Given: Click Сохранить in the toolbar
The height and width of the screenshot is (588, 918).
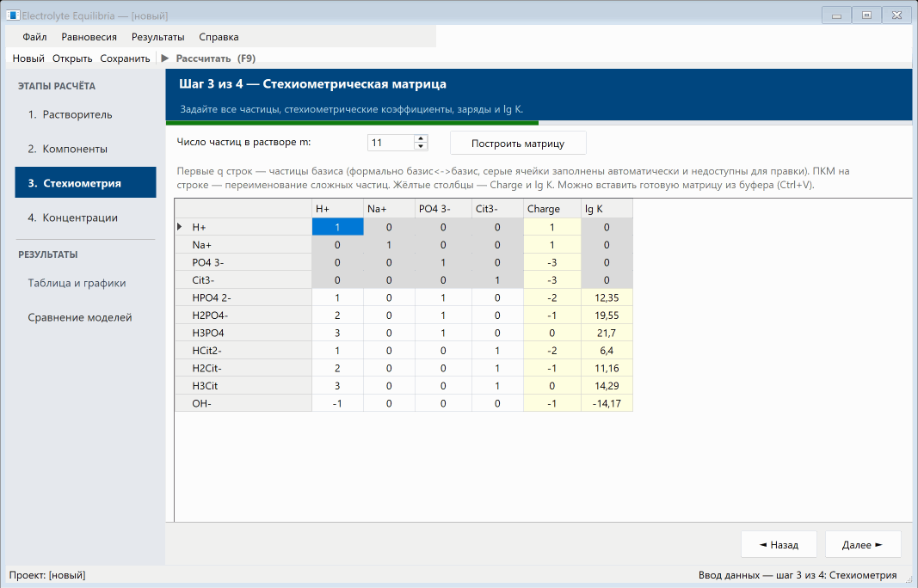Looking at the screenshot, I should 125,58.
